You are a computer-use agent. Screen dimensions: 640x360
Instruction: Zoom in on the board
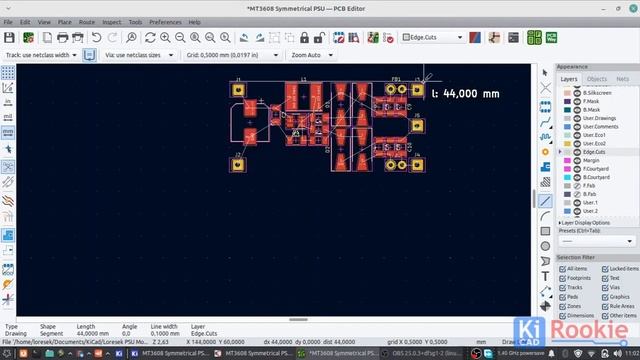click(x=165, y=38)
